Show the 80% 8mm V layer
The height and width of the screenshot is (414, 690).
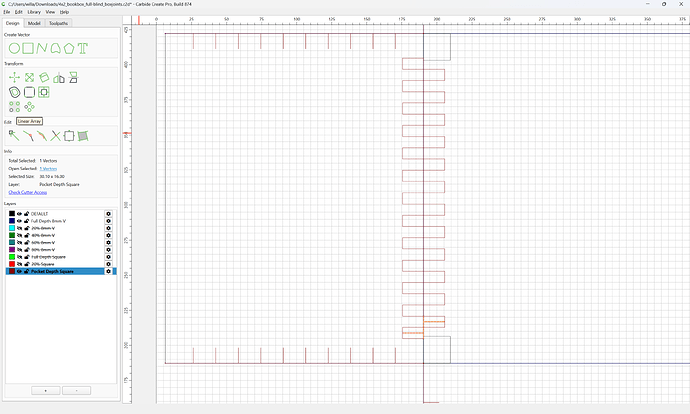click(x=19, y=249)
